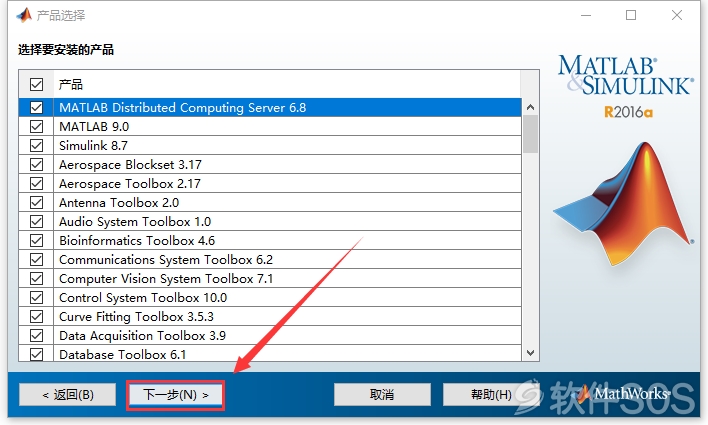Uncheck Aerospace Toolbox 2.17 checkbox
Image resolution: width=708 pixels, height=425 pixels.
[x=36, y=183]
